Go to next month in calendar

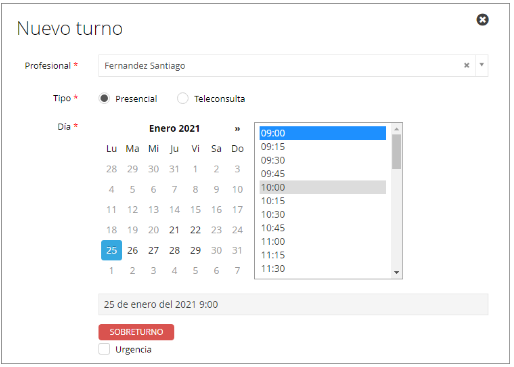tap(237, 129)
